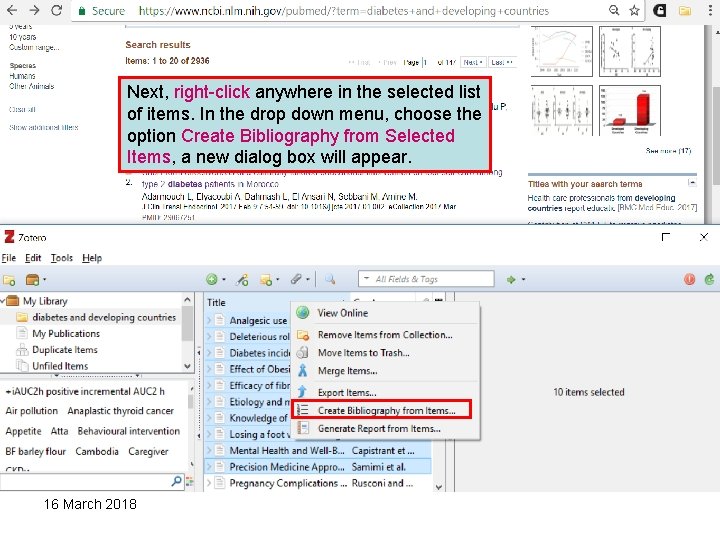Click the Last page link in PubMed
This screenshot has width=720, height=540.
point(501,62)
